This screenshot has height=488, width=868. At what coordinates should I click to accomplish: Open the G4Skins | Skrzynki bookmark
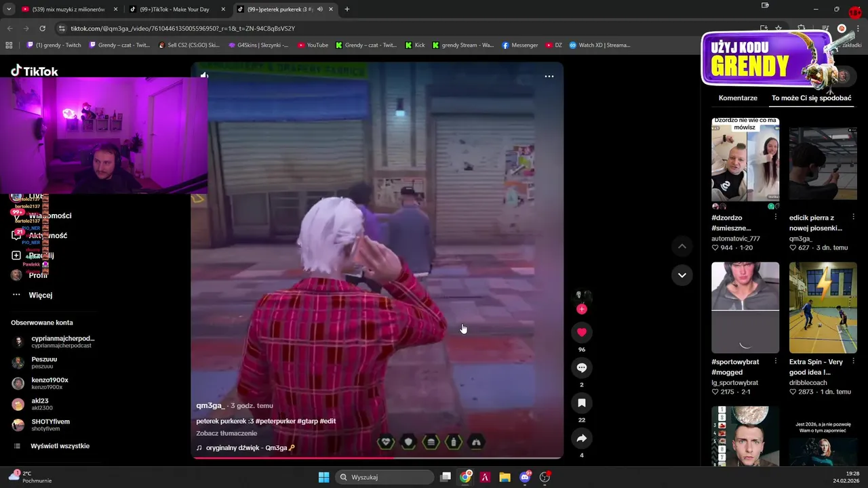(258, 45)
